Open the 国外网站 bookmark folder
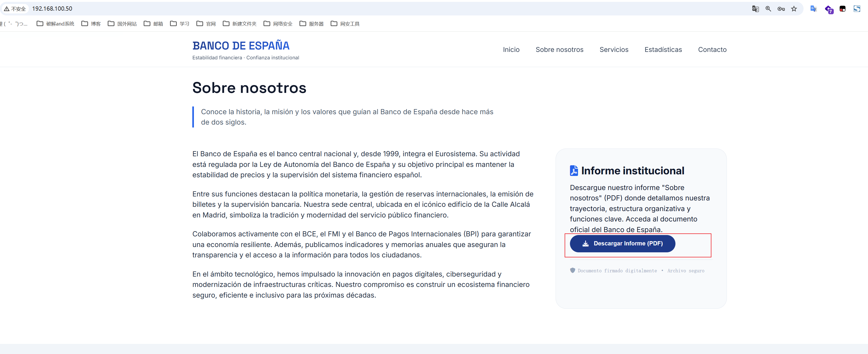868x354 pixels. (122, 24)
